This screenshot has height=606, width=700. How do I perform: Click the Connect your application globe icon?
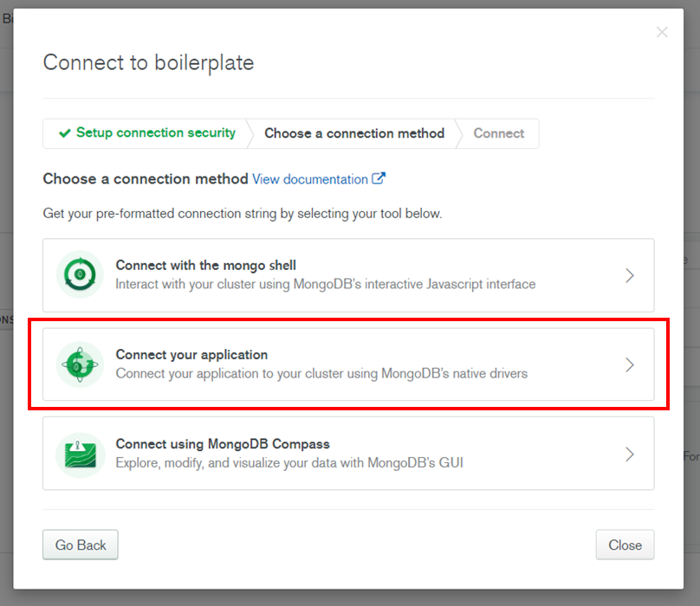click(x=80, y=364)
